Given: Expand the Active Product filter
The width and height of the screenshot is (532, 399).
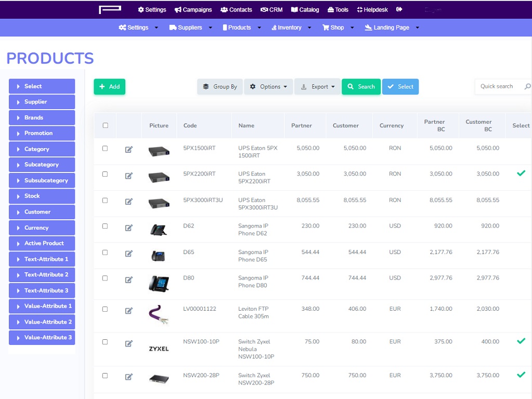Looking at the screenshot, I should coord(42,243).
